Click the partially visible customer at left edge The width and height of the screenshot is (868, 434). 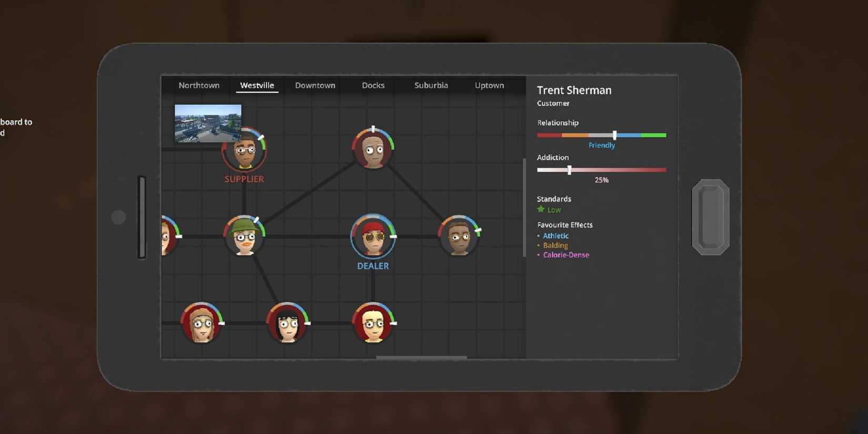(x=167, y=237)
